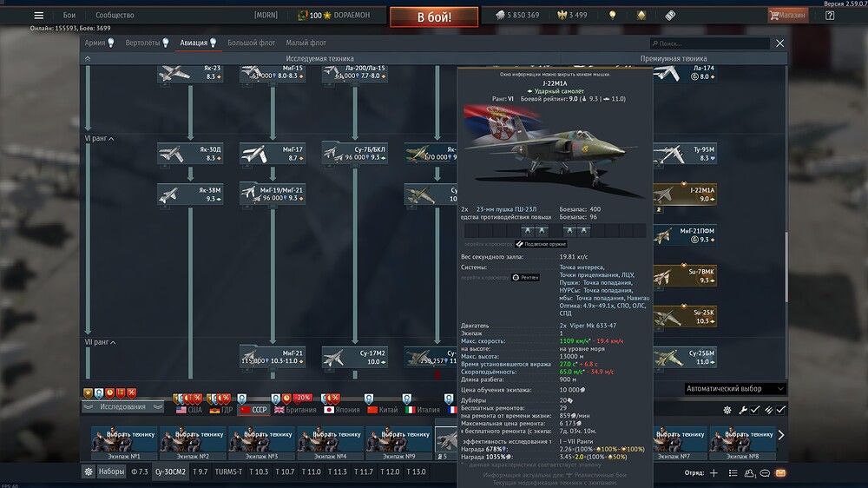The height and width of the screenshot is (488, 868).
Task: Open the Сообщество menu
Action: pos(115,16)
